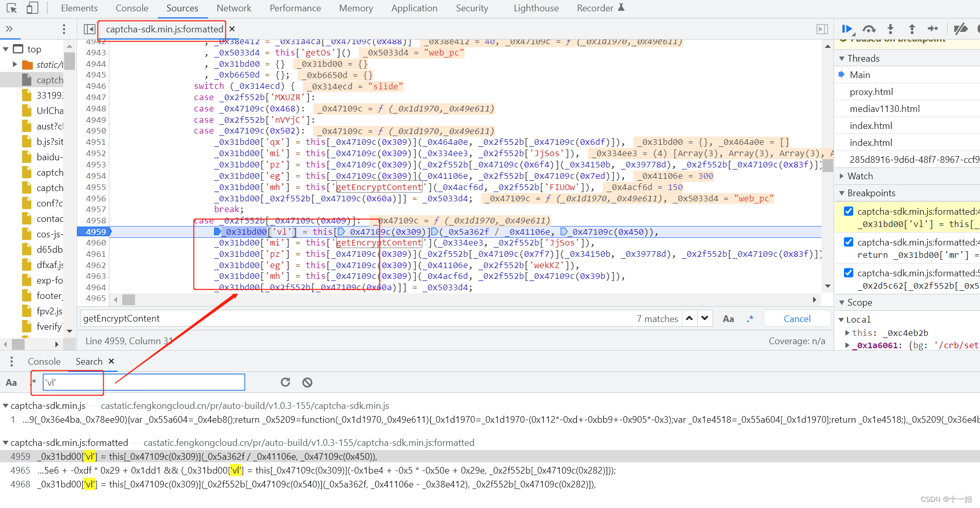Open the Memory tab
980x508 pixels.
click(356, 8)
